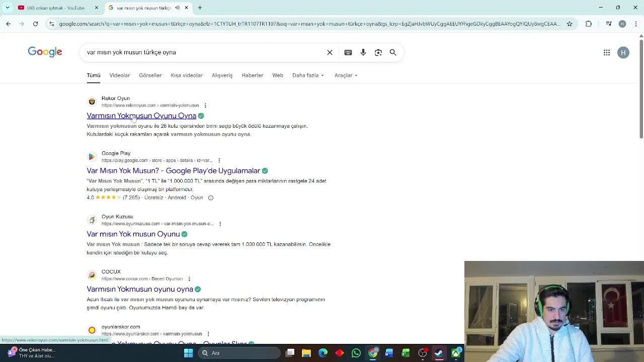Open Google account avatar H

(623, 52)
